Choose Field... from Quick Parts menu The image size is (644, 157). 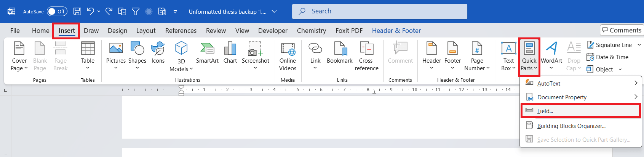(x=581, y=111)
